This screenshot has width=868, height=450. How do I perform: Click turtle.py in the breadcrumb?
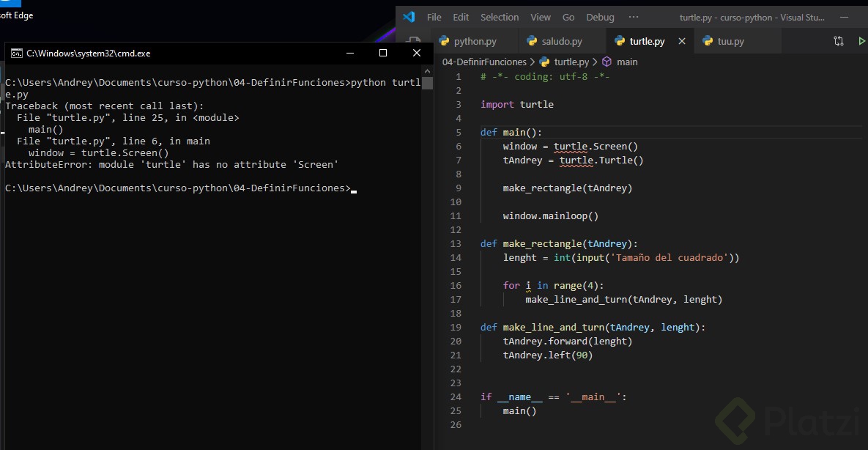[x=572, y=62]
